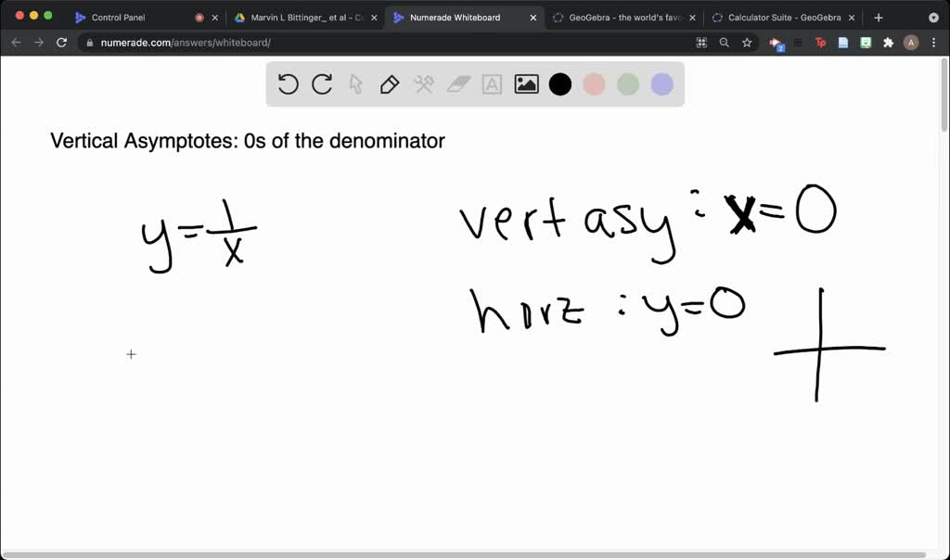The image size is (950, 560).
Task: Select the Pen drawing tool
Action: click(389, 84)
